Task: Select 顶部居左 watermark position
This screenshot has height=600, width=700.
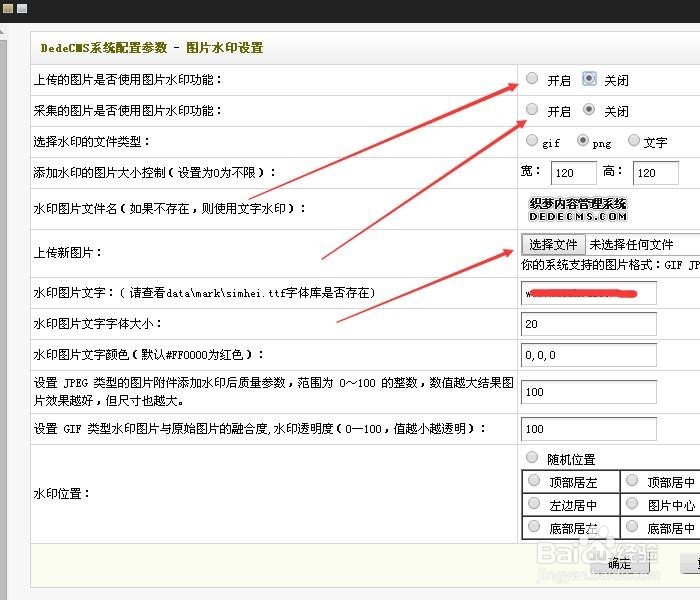Action: (x=534, y=480)
